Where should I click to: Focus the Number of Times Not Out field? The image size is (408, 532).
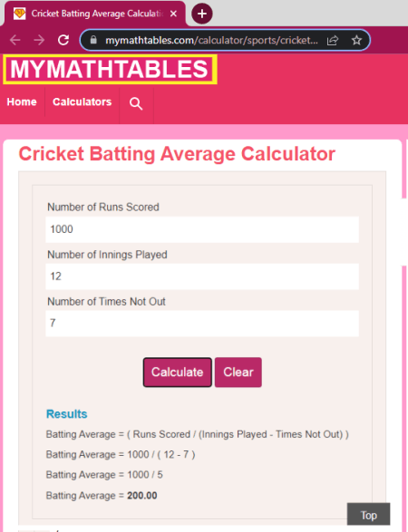[x=202, y=323]
